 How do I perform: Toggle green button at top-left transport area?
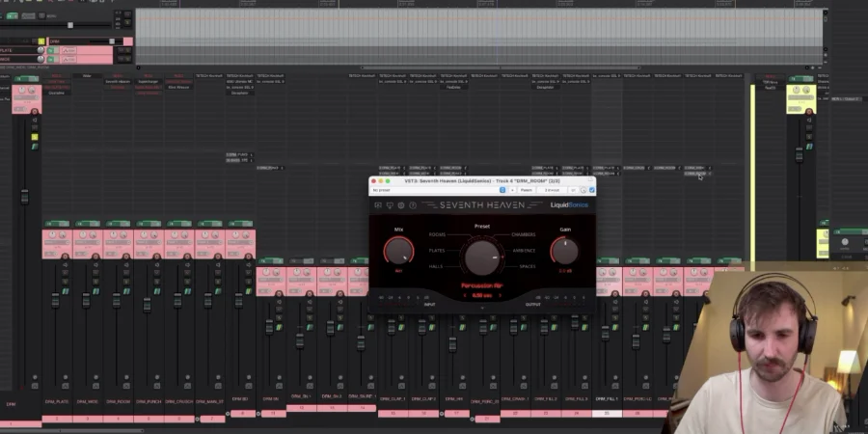click(x=13, y=16)
